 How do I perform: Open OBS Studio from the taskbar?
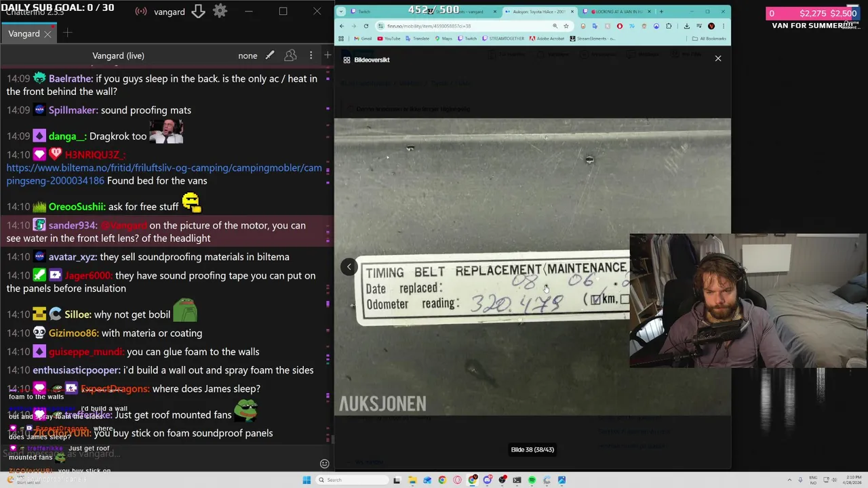coord(502,480)
